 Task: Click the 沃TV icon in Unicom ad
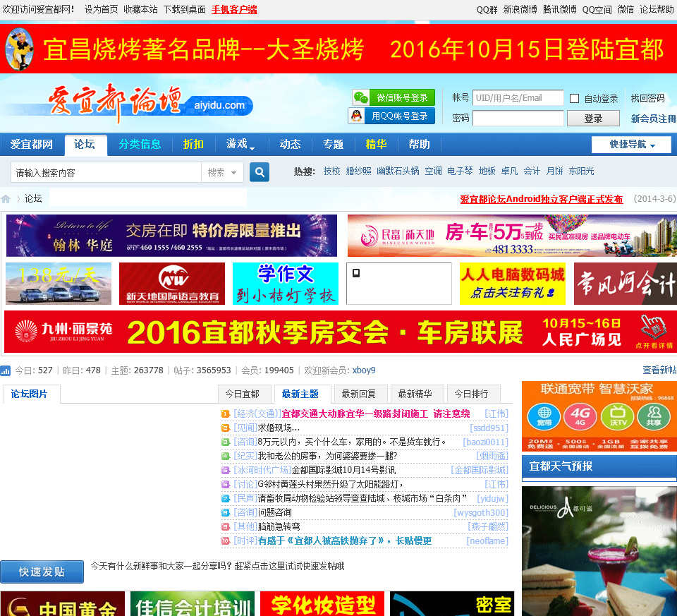point(618,416)
